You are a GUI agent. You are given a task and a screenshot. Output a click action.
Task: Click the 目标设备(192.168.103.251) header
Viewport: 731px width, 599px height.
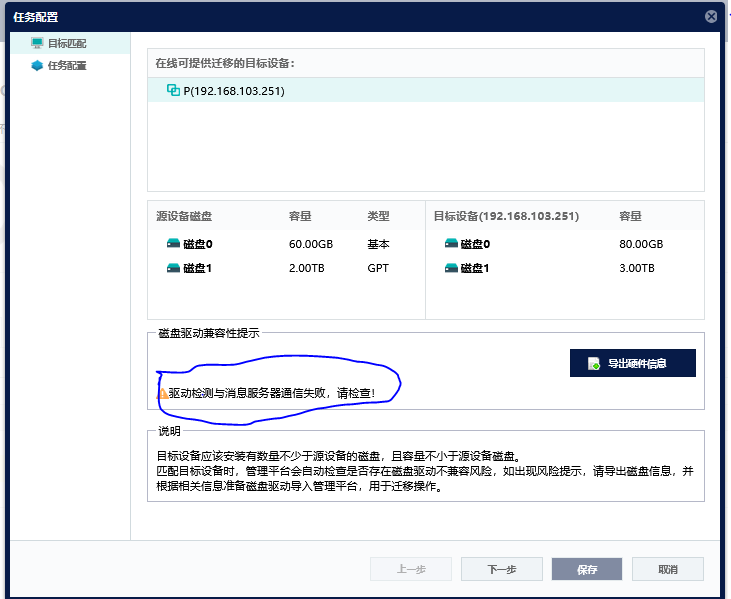tap(506, 216)
